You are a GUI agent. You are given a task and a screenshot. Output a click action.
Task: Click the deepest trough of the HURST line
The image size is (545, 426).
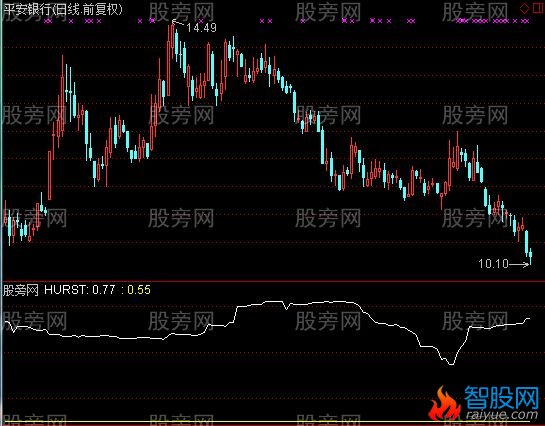[x=452, y=364]
